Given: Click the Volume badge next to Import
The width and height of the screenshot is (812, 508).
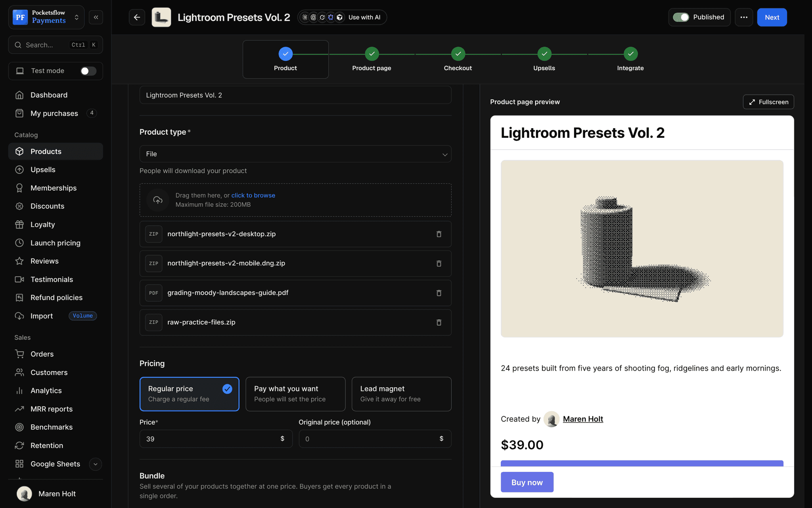Looking at the screenshot, I should [83, 316].
